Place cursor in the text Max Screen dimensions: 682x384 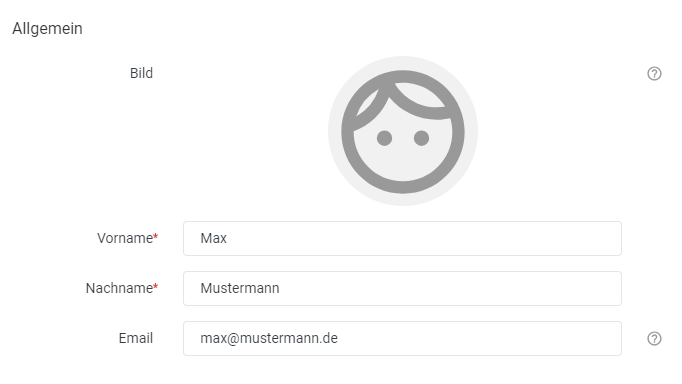coord(214,238)
